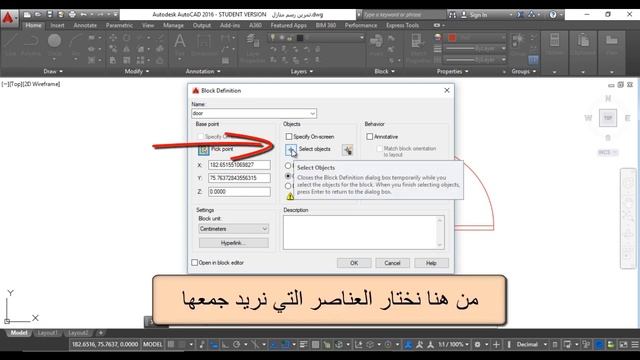
Task: Click the X coordinate input field
Action: 239,165
